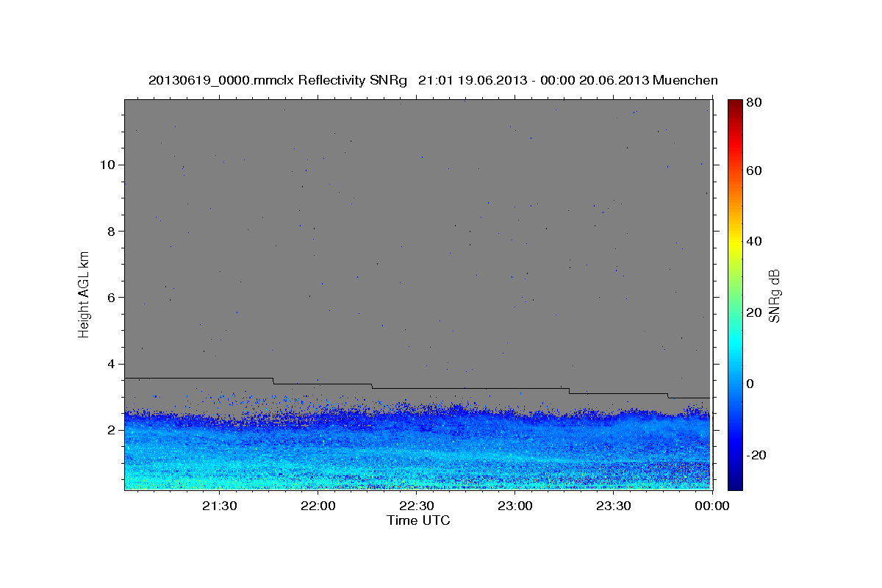Click the '21:01 19.06.2013' start time in title
The image size is (882, 588).
pos(473,80)
